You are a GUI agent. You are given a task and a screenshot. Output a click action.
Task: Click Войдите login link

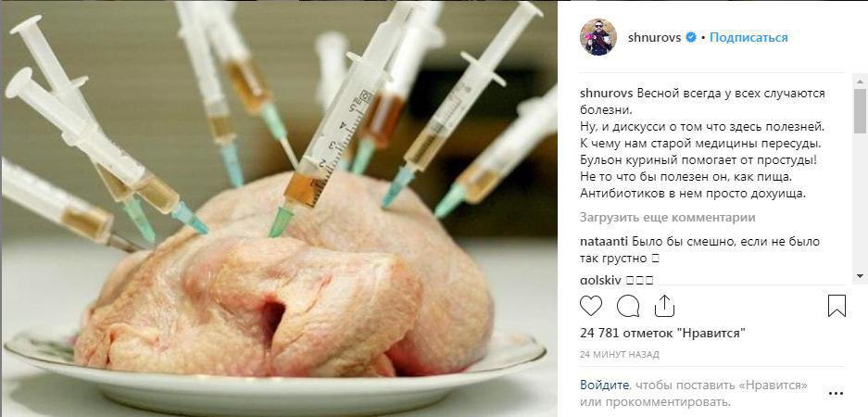(x=604, y=385)
